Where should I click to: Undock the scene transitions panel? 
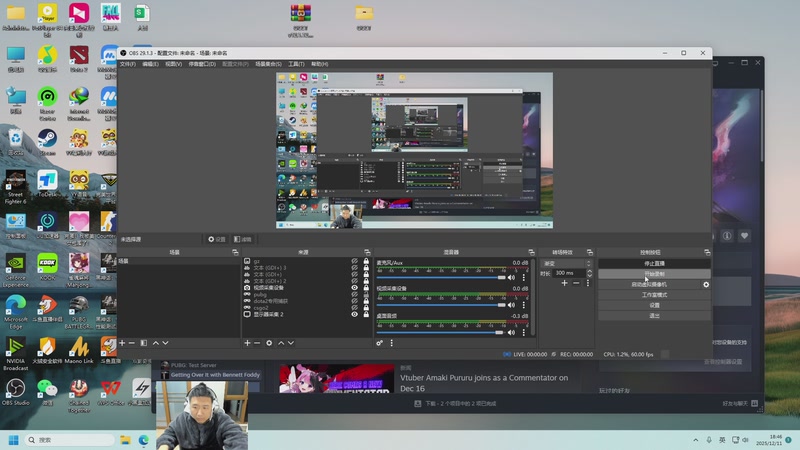590,252
